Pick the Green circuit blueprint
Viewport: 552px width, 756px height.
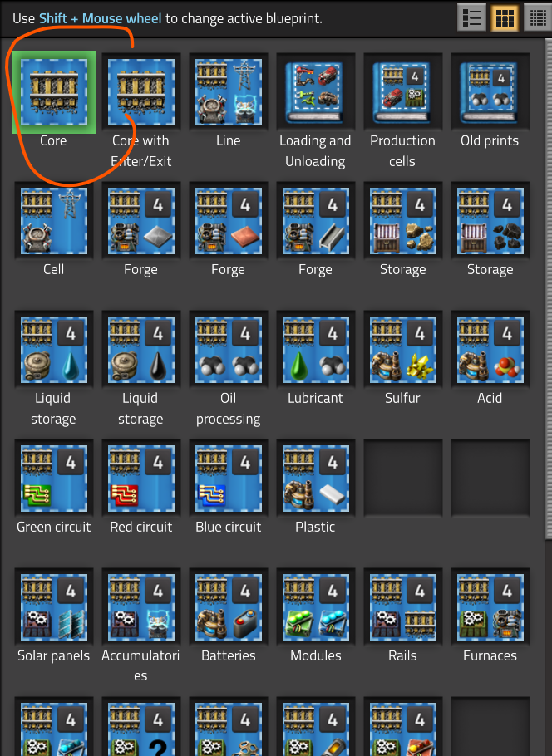tap(54, 479)
